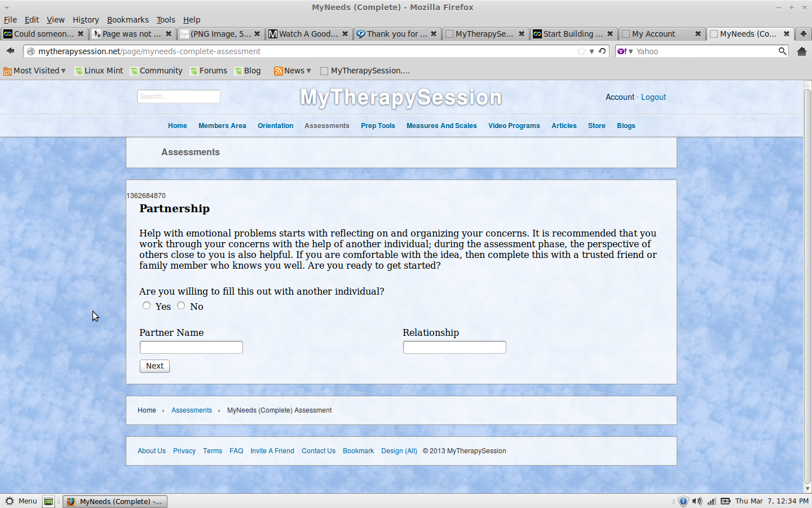This screenshot has width=812, height=508.
Task: Close the My Account tab
Action: tap(698, 34)
